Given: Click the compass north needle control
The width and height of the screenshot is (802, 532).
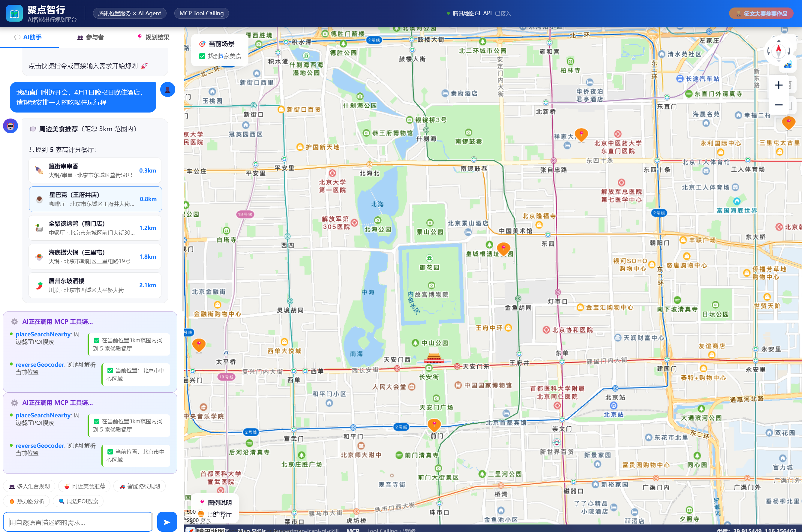Looking at the screenshot, I should click(778, 50).
